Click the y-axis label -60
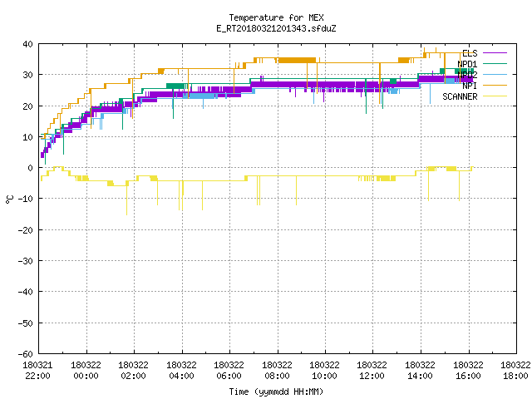This screenshot has width=532, height=399. [26, 354]
